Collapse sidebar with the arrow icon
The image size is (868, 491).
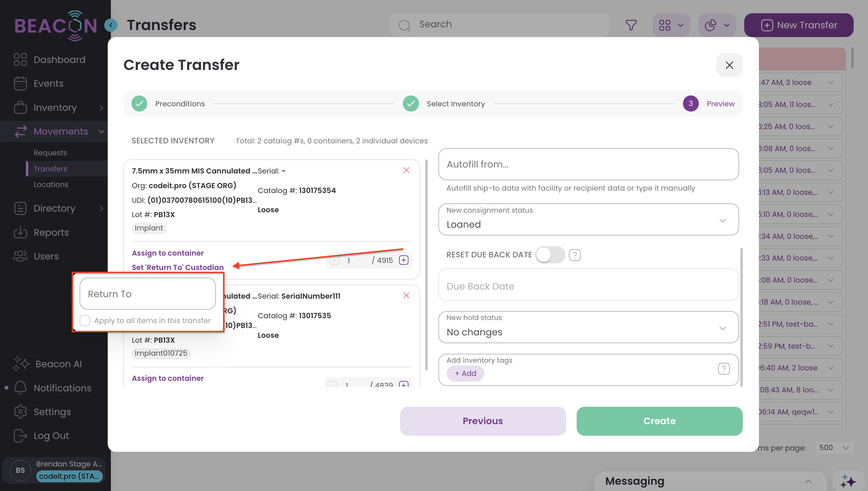[x=111, y=25]
